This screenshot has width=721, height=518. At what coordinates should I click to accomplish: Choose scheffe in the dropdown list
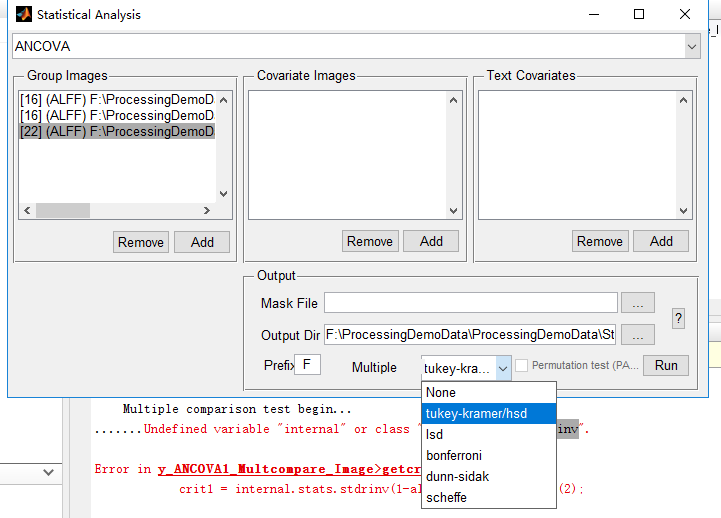pyautogui.click(x=489, y=497)
